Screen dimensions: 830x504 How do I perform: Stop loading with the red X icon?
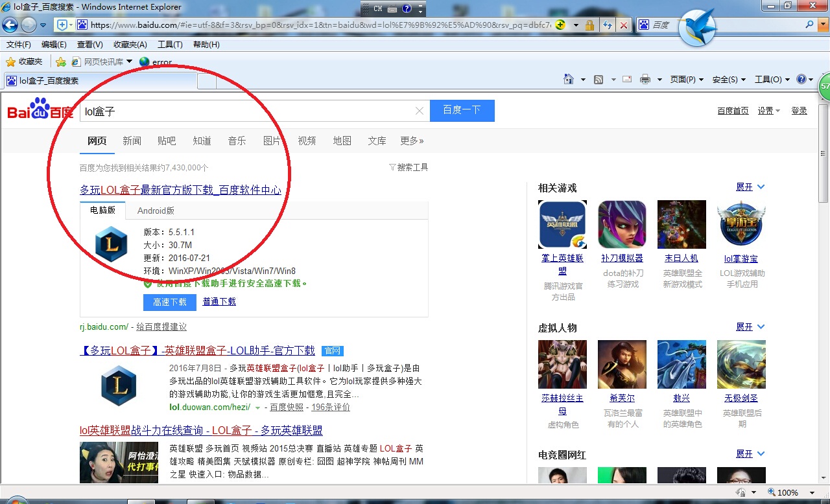click(x=623, y=25)
